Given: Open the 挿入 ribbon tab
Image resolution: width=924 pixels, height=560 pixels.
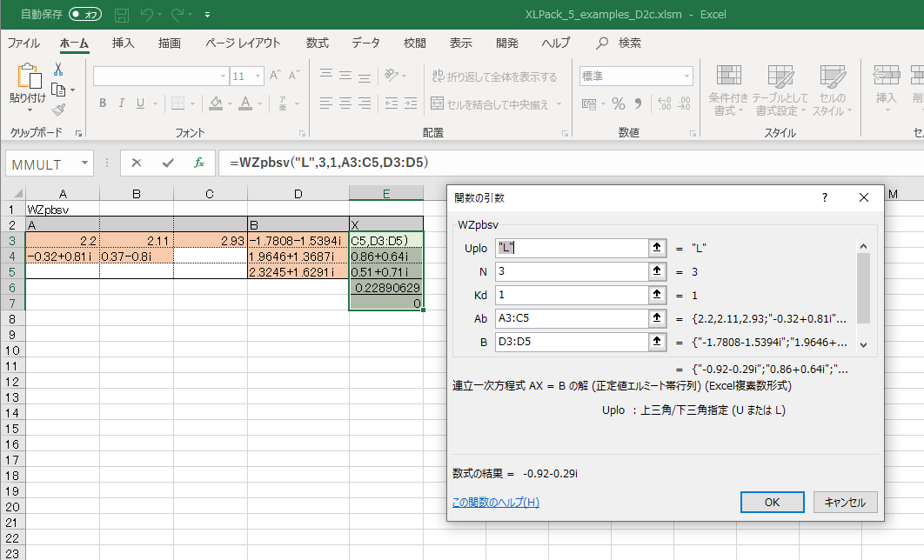Looking at the screenshot, I should tap(124, 43).
